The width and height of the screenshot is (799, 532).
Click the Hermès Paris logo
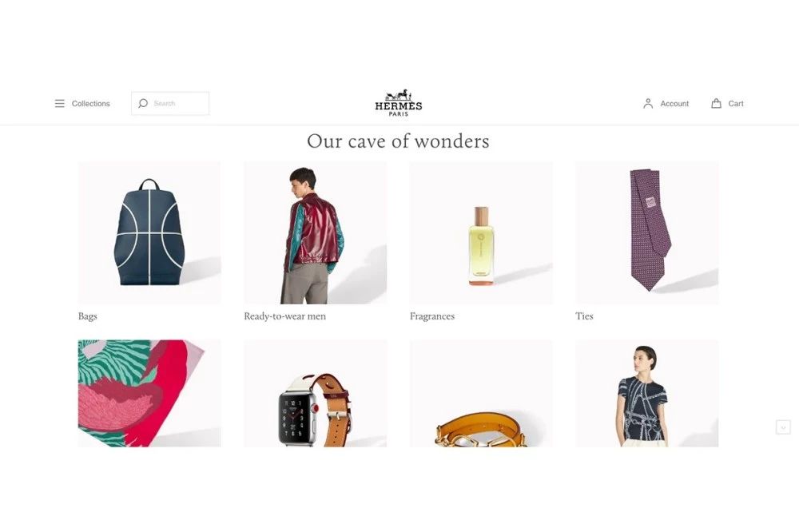click(399, 103)
